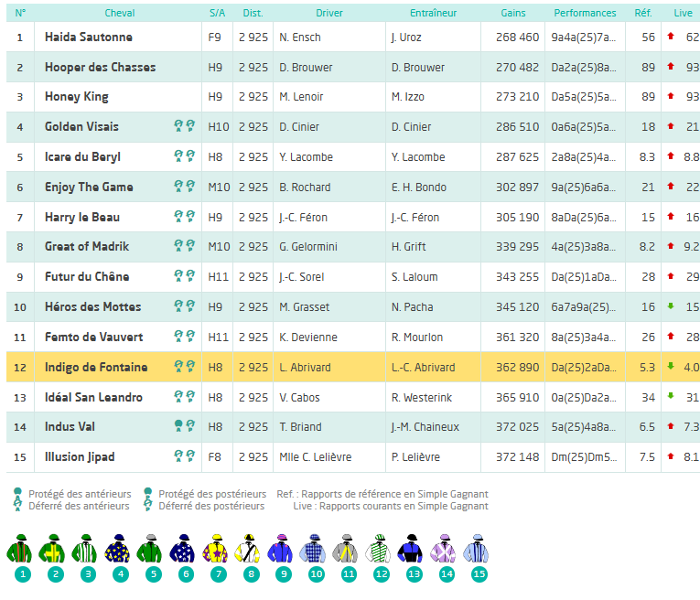Open driver L. Abrivard in row 12
Screen dimensions: 700x600
306,368
